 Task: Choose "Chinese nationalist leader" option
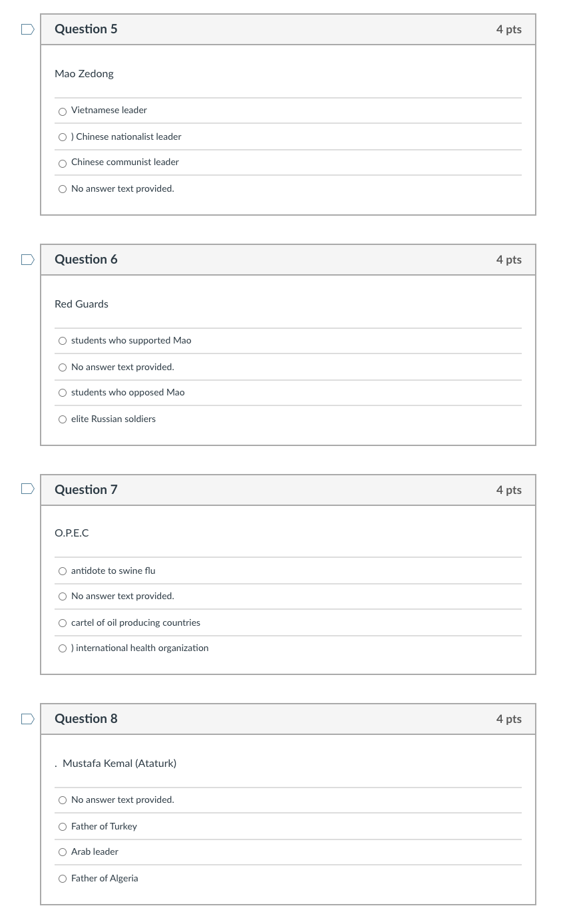coord(63,137)
